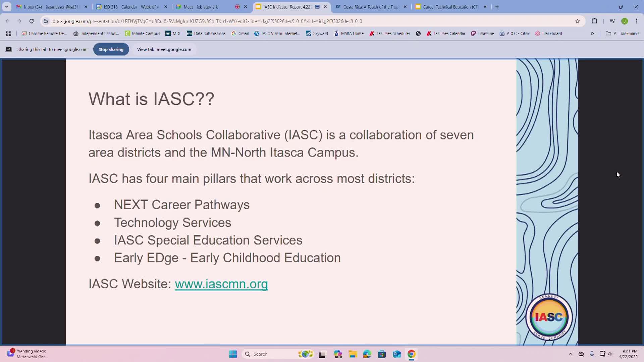The image size is (644, 362).
Task: Click the IASC logo on the slide
Action: pos(549,317)
